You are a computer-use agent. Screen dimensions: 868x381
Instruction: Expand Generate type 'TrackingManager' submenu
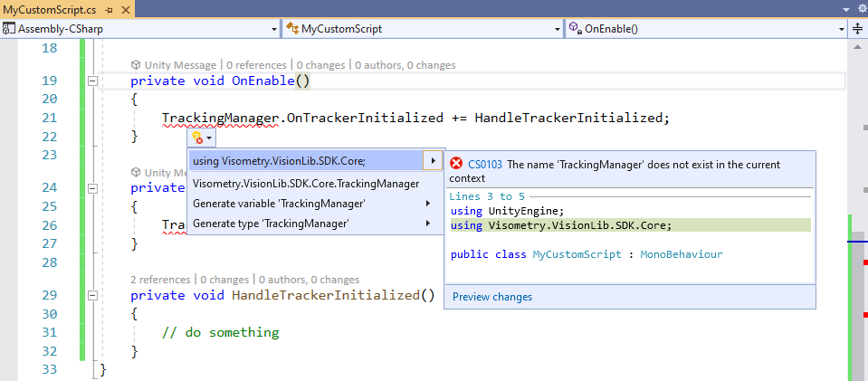coord(428,224)
